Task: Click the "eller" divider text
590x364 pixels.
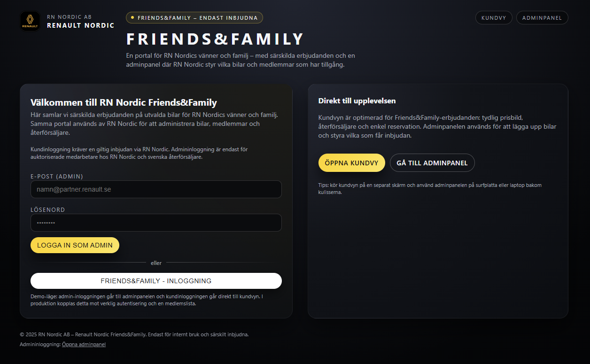Action: click(156, 263)
